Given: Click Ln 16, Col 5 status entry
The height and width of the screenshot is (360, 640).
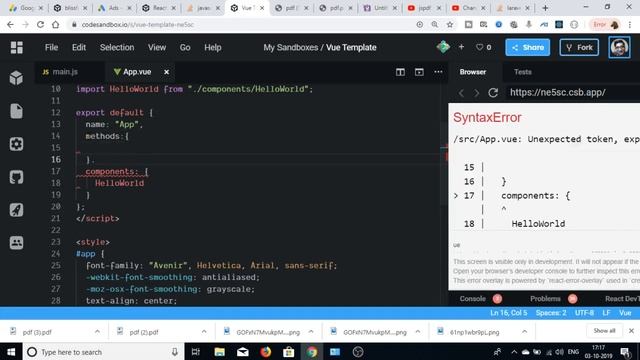Looking at the screenshot, I should tap(509, 313).
